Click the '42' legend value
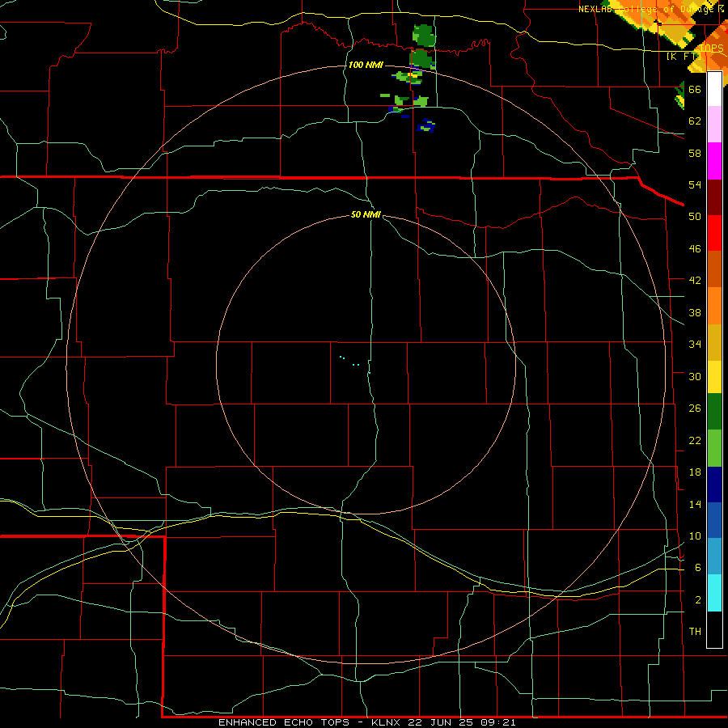 pos(695,281)
